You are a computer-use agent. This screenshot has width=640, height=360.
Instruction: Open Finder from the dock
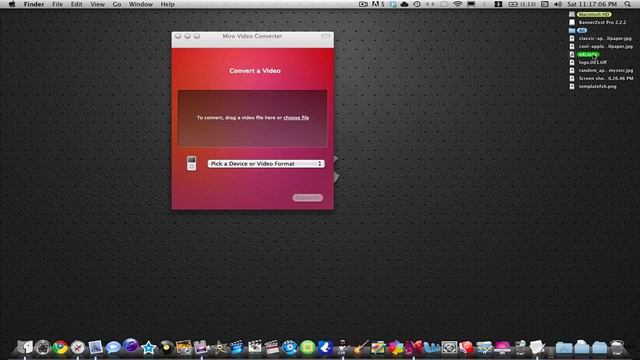point(25,347)
